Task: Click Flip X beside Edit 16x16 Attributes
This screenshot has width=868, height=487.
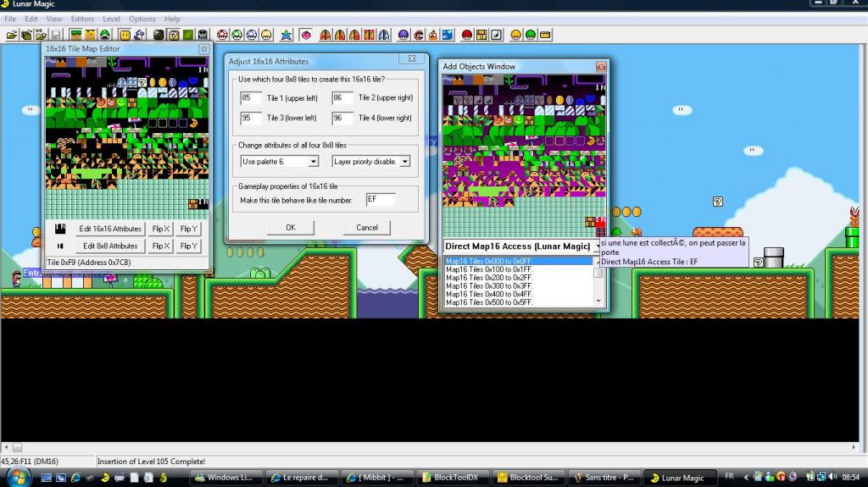Action: [x=160, y=229]
